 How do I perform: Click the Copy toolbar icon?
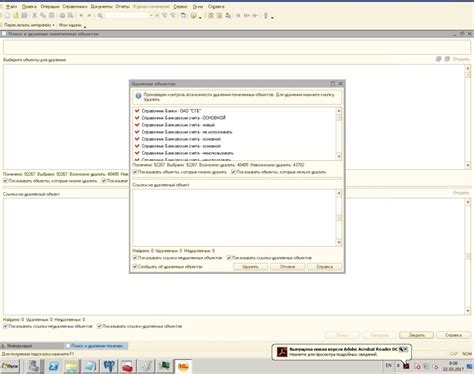[43, 15]
